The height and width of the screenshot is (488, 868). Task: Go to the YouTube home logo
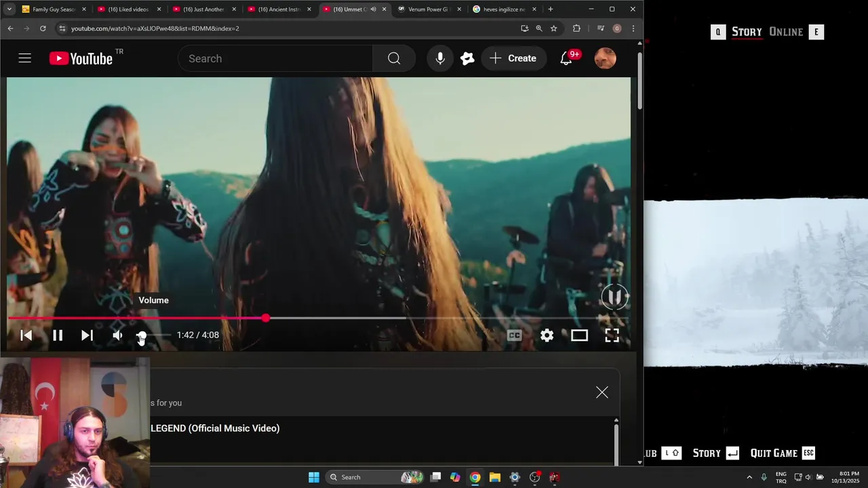point(81,59)
